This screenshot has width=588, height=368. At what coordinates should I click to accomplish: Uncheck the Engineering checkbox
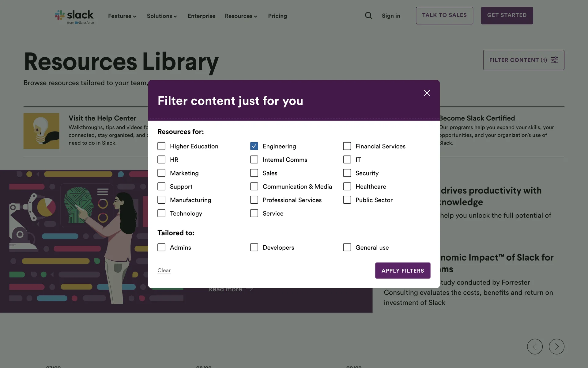point(254,146)
